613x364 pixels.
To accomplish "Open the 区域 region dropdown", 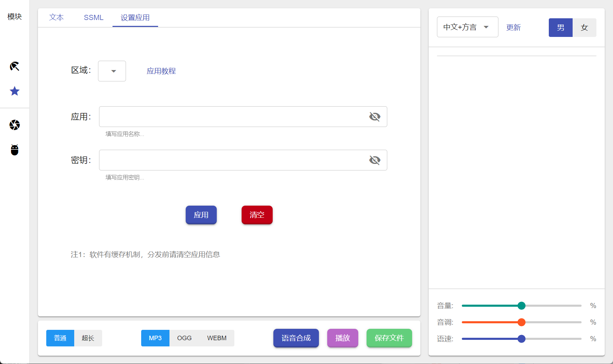I will [112, 71].
